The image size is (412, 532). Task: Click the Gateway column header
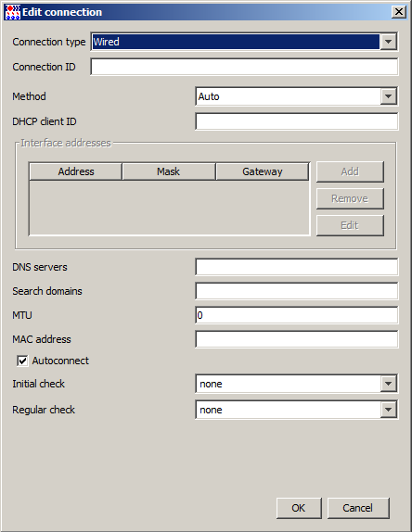point(263,171)
